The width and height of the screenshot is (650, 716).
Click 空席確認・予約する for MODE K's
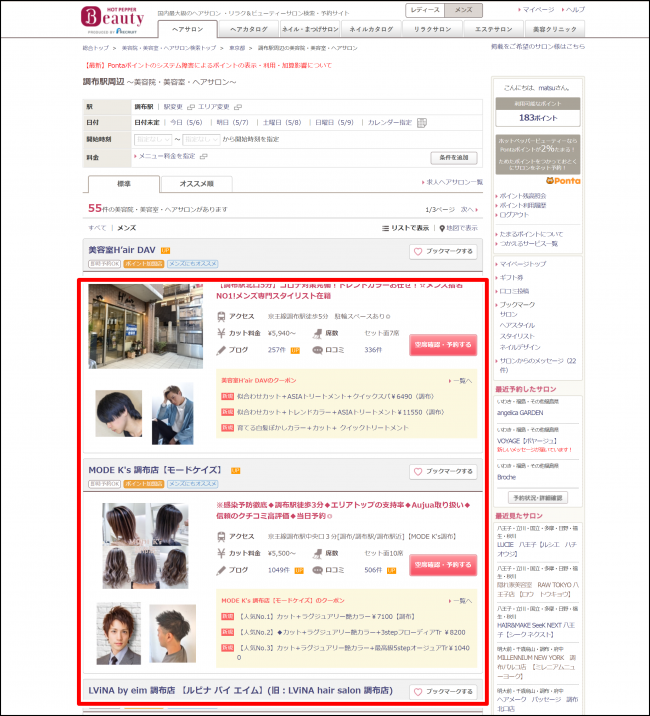coord(443,565)
